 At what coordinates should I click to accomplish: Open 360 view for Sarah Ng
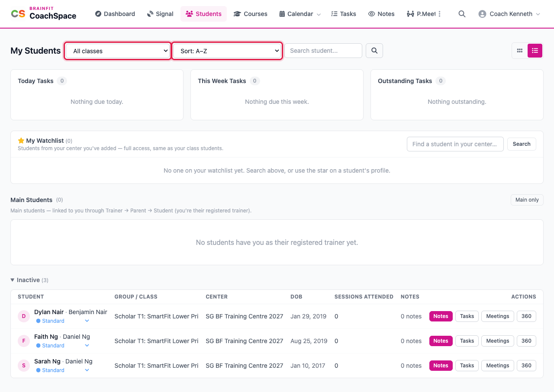[526, 366]
